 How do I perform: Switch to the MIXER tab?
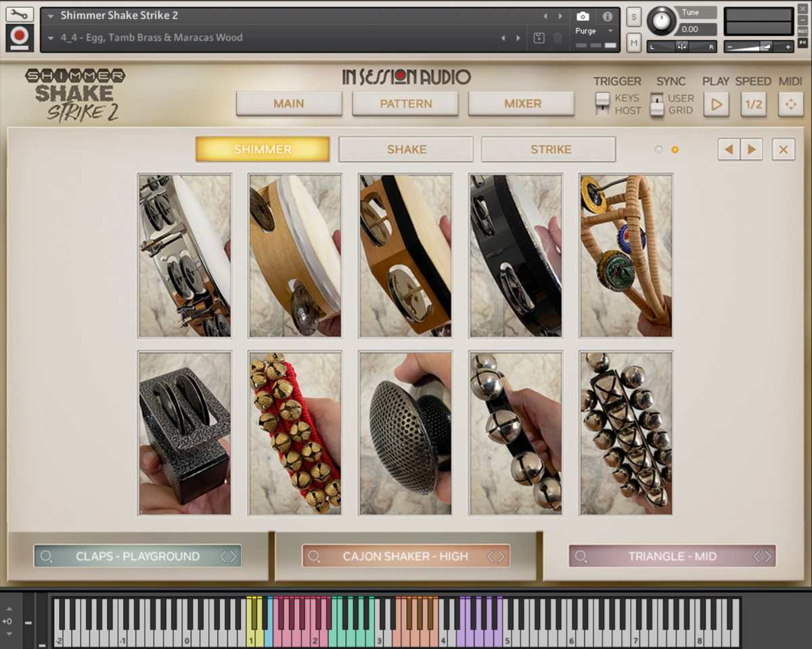(522, 104)
